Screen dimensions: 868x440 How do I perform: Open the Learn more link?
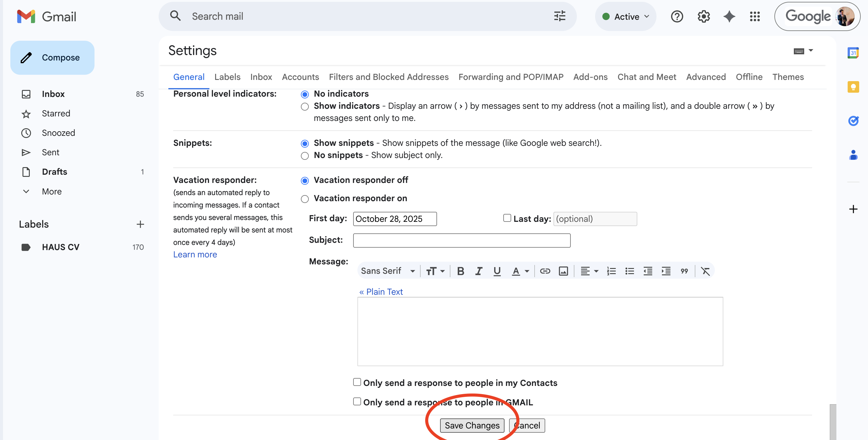(195, 254)
